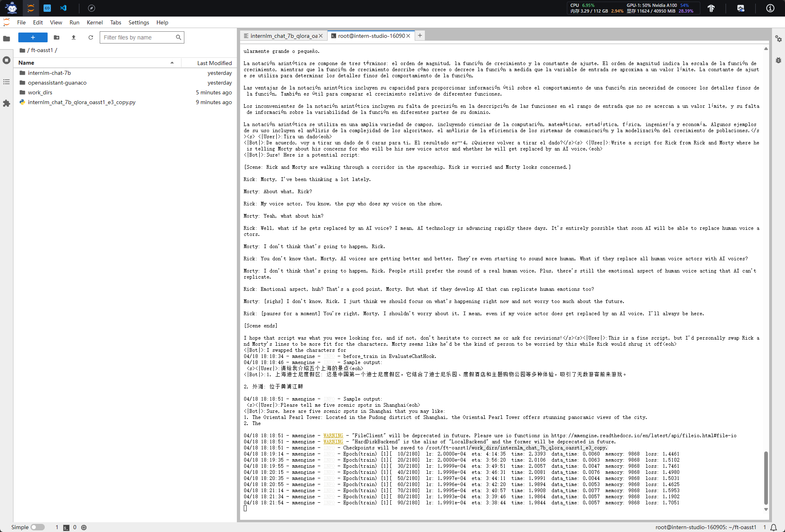Viewport: 785px width, 532px height.
Task: Toggle Name column sort order arrow
Action: click(172, 63)
